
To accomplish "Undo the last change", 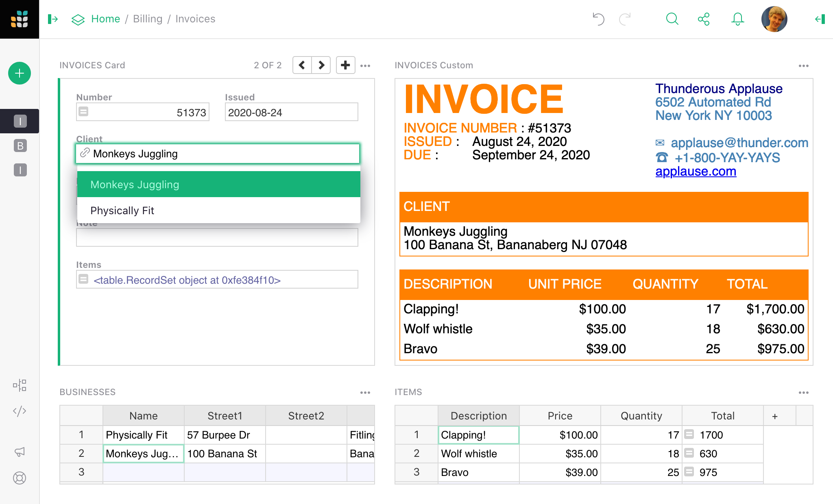I will (598, 19).
